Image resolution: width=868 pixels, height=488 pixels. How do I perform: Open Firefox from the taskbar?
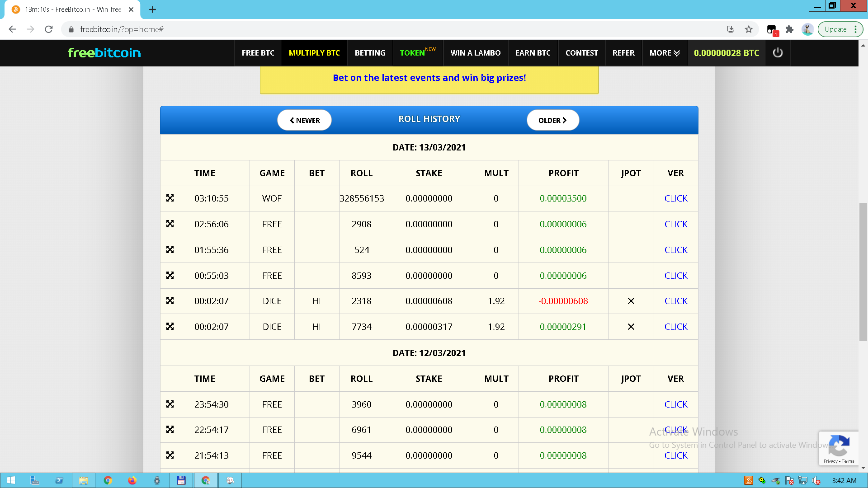(x=132, y=480)
